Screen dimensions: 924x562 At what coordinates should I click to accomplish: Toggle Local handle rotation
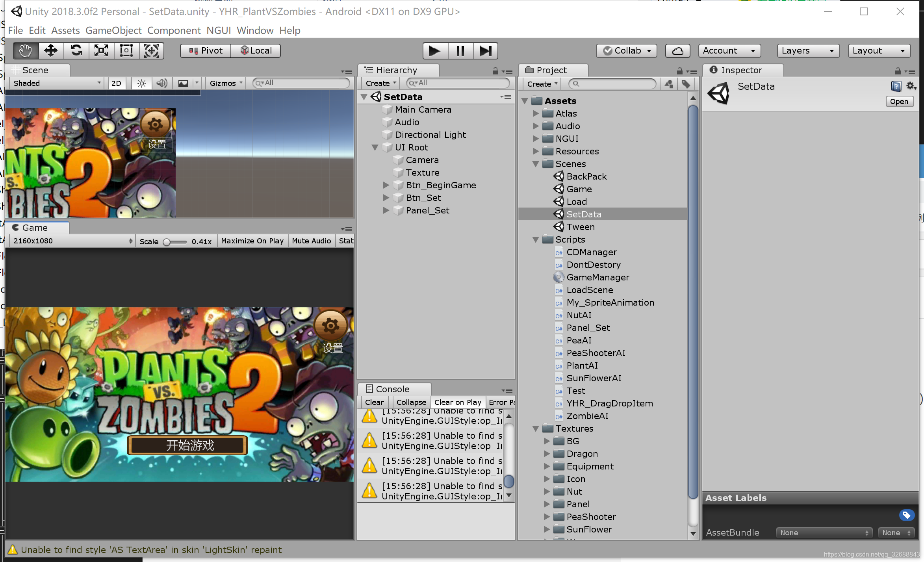tap(256, 51)
